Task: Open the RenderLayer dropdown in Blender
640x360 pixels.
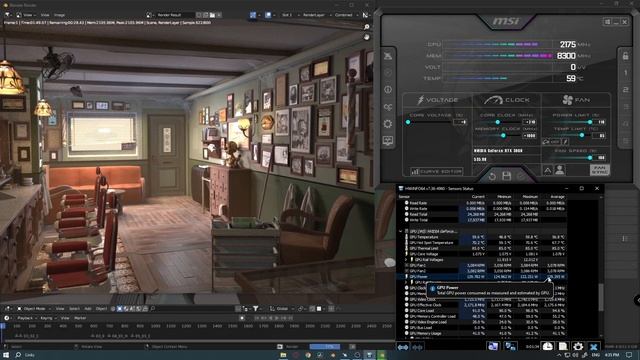Action: click(316, 15)
